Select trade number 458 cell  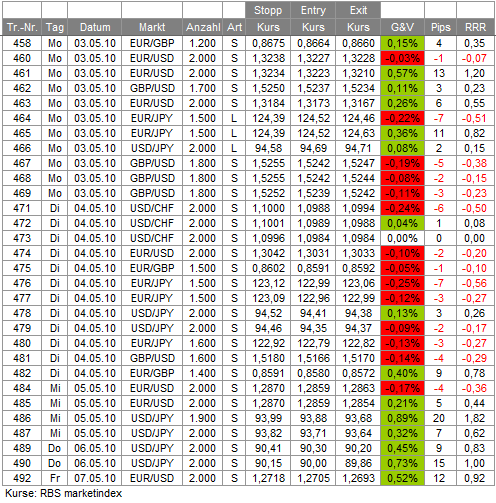pos(22,43)
